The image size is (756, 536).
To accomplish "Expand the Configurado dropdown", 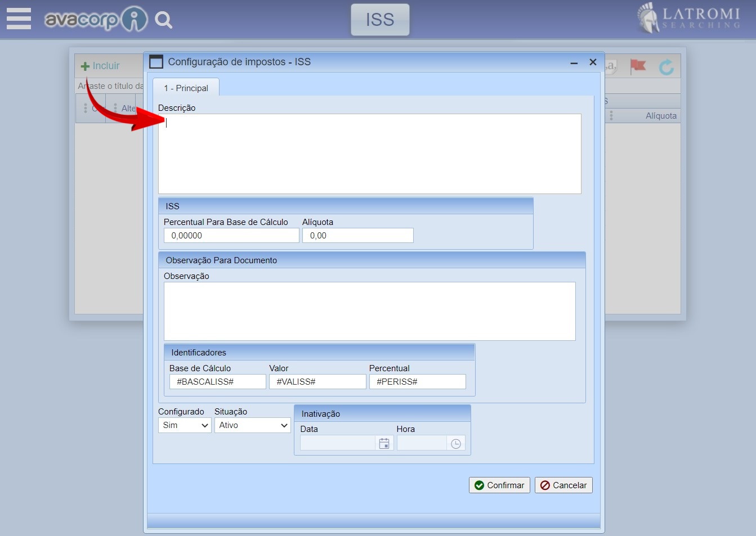I will click(185, 425).
